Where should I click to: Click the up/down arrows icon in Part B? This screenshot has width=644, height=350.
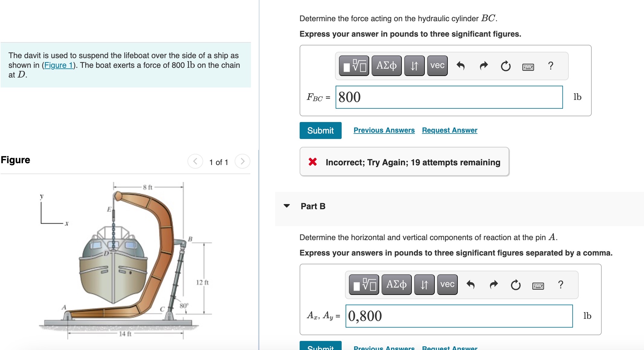point(424,285)
